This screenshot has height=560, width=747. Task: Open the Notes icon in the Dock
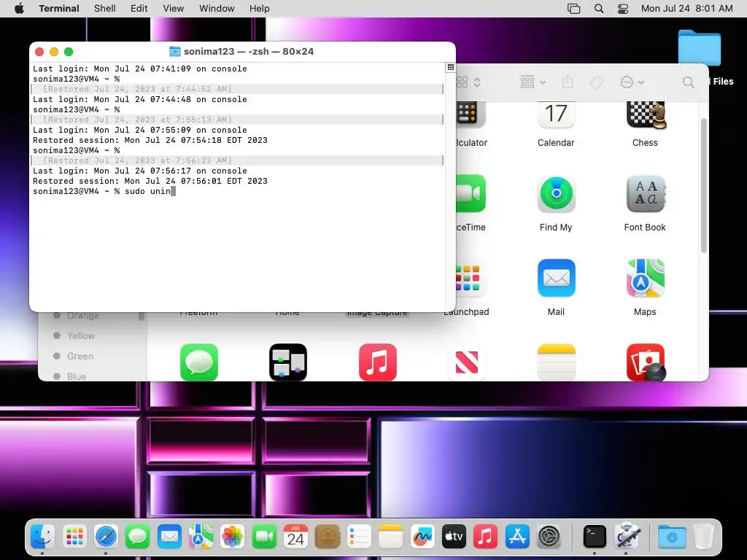(x=390, y=537)
